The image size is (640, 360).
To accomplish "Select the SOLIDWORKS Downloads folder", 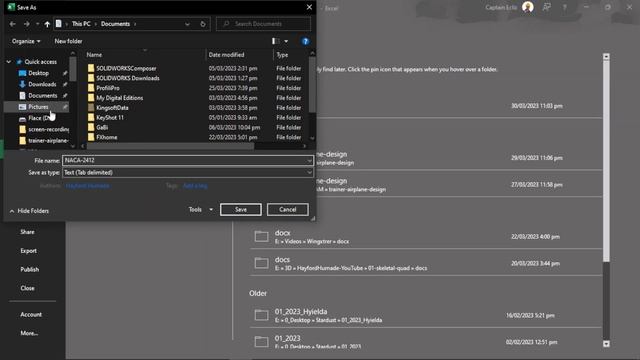I will click(127, 78).
